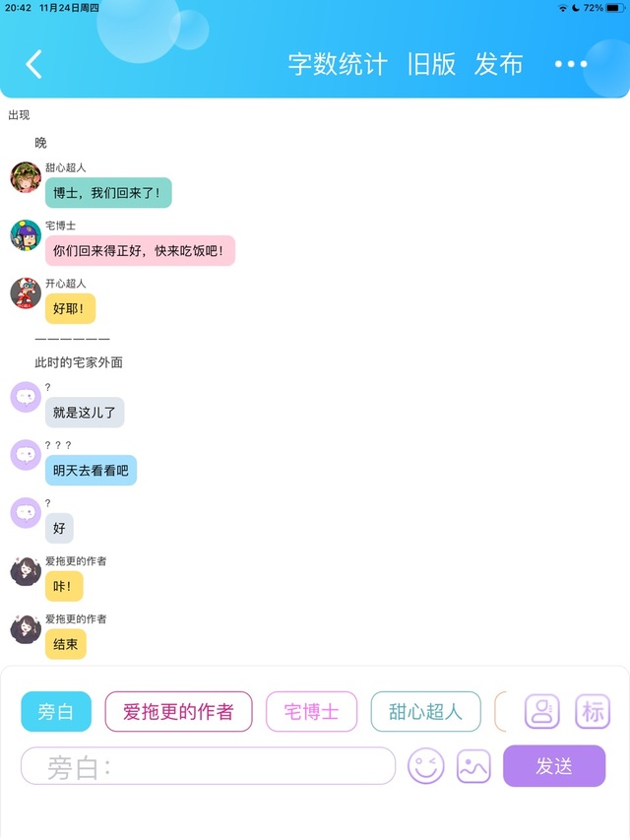Tap the insert image icon
The image size is (630, 840).
[x=473, y=766]
